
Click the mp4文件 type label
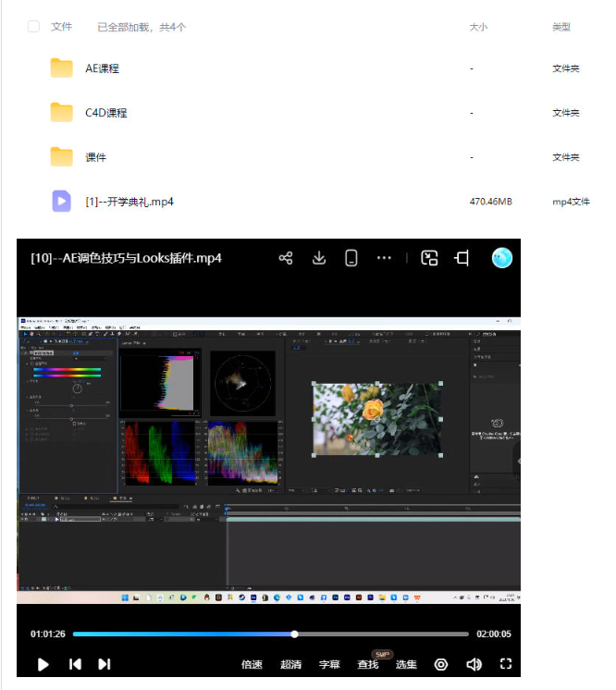[571, 202]
